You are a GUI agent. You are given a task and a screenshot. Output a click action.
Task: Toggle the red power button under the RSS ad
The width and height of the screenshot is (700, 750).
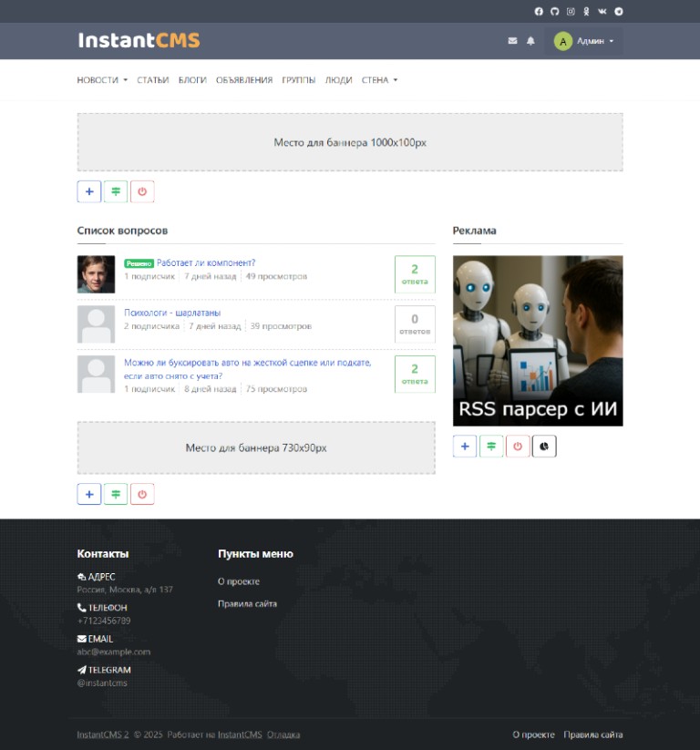pyautogui.click(x=518, y=447)
